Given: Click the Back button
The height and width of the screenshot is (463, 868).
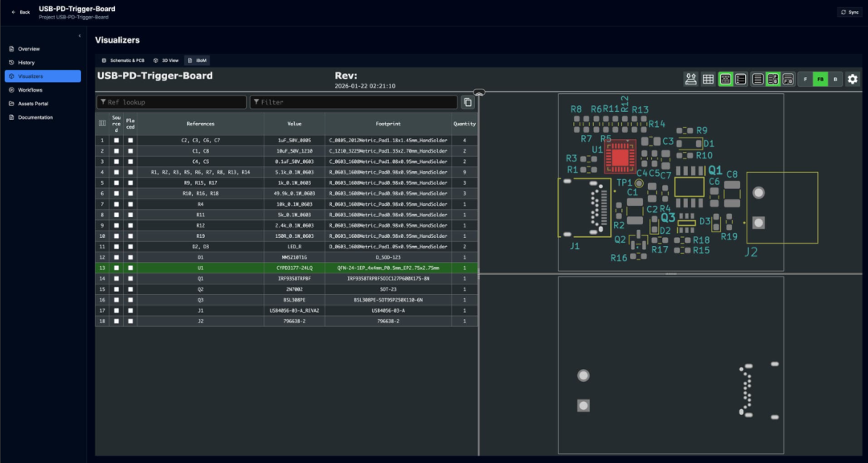Looking at the screenshot, I should tap(20, 12).
